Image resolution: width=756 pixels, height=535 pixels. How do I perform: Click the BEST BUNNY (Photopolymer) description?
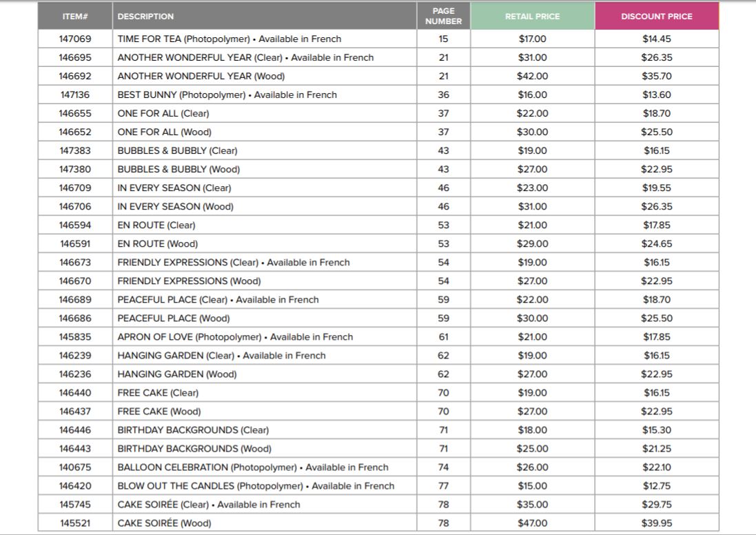point(227,95)
